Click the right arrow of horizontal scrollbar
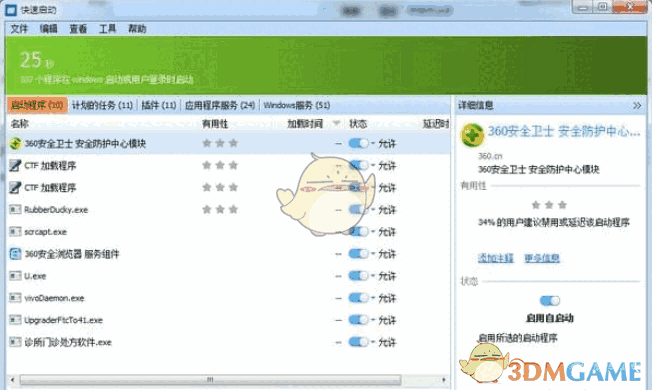652x390 pixels. click(444, 380)
